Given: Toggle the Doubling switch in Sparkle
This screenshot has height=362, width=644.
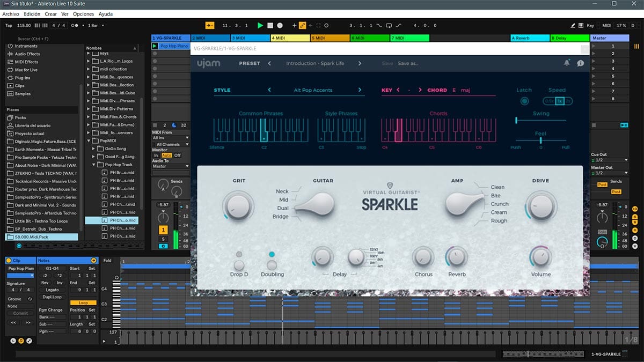Looking at the screenshot, I should coord(272,264).
